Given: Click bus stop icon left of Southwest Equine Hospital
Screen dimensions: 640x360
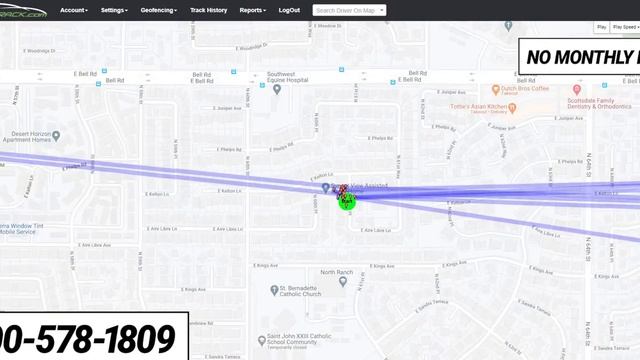Looking at the screenshot, I should point(262,85).
